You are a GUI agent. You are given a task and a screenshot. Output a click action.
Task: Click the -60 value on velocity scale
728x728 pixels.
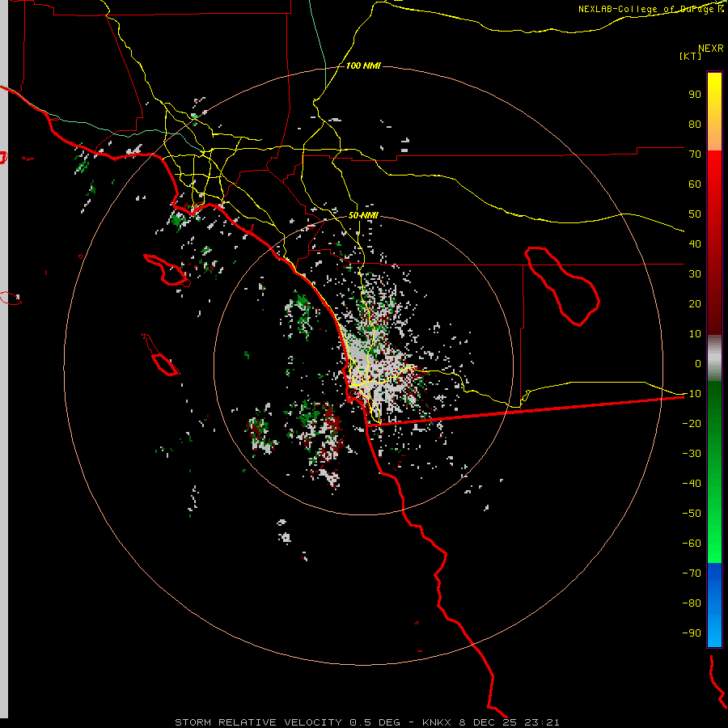pos(692,544)
